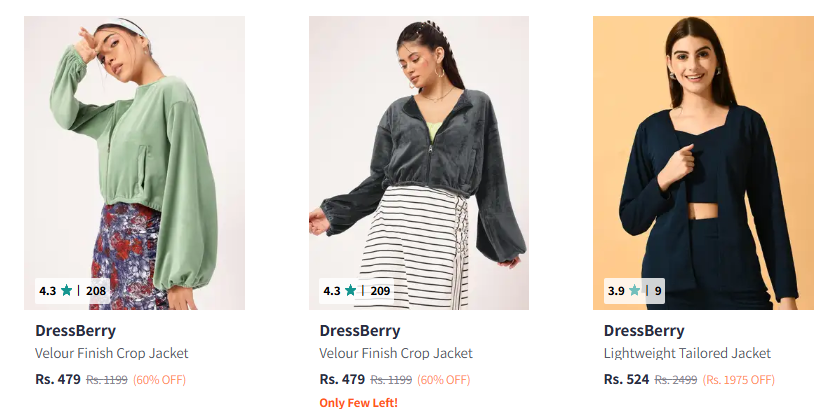Click the 4.3 rating badge with 209 reviews
The height and width of the screenshot is (409, 840).
(357, 291)
